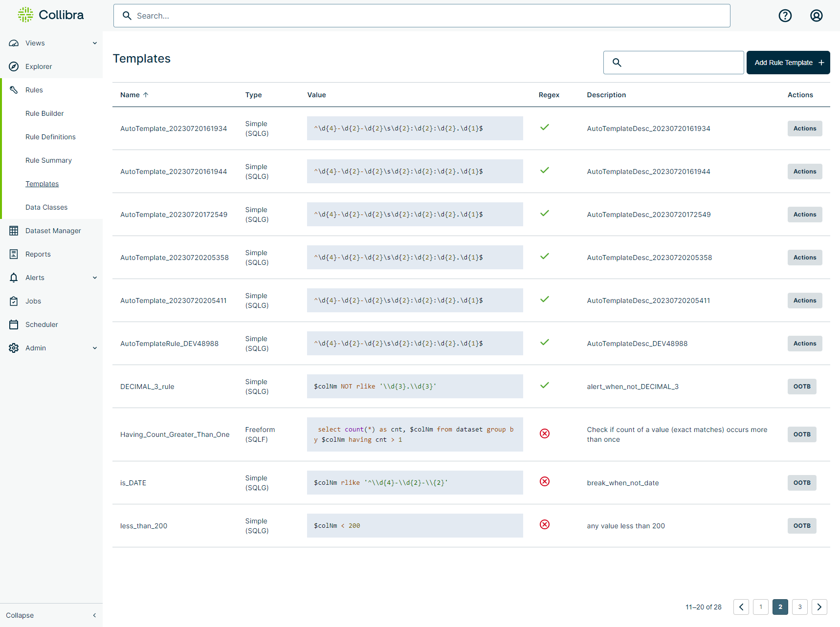Switch to Rule Definitions page
The image size is (840, 627).
click(50, 137)
